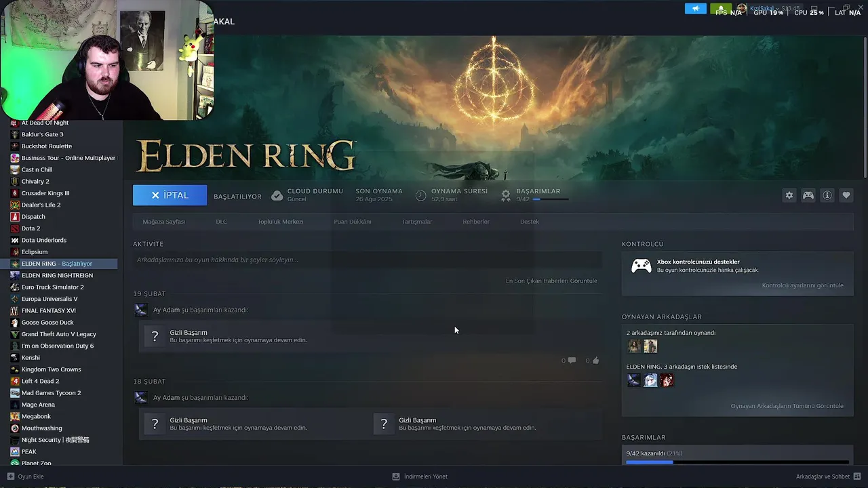Show game info circle icon
The image size is (868, 488).
(x=827, y=195)
